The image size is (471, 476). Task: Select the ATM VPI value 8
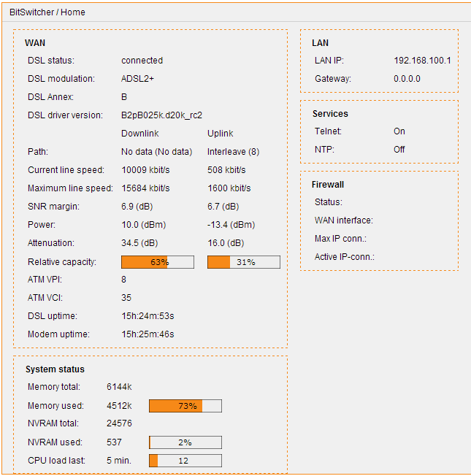tap(123, 280)
